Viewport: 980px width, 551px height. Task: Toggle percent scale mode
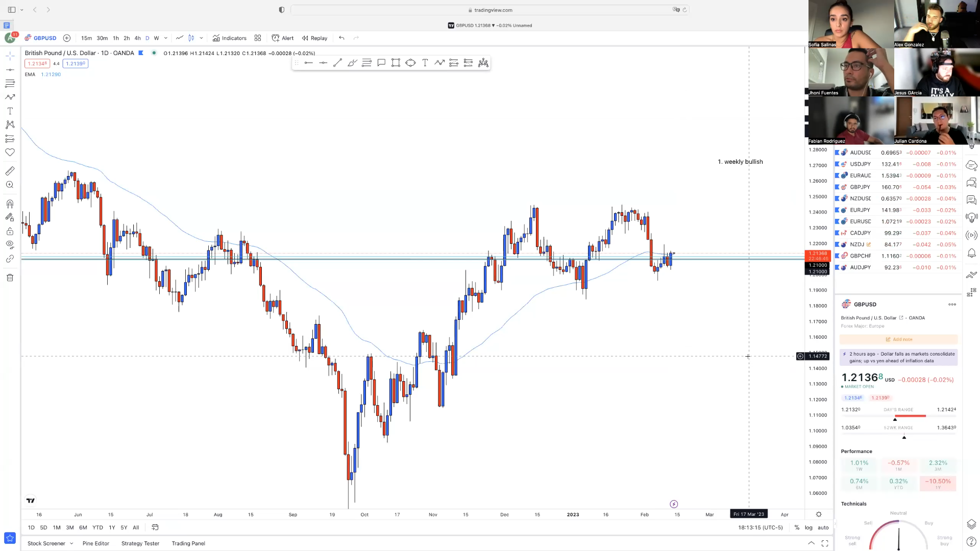point(797,528)
